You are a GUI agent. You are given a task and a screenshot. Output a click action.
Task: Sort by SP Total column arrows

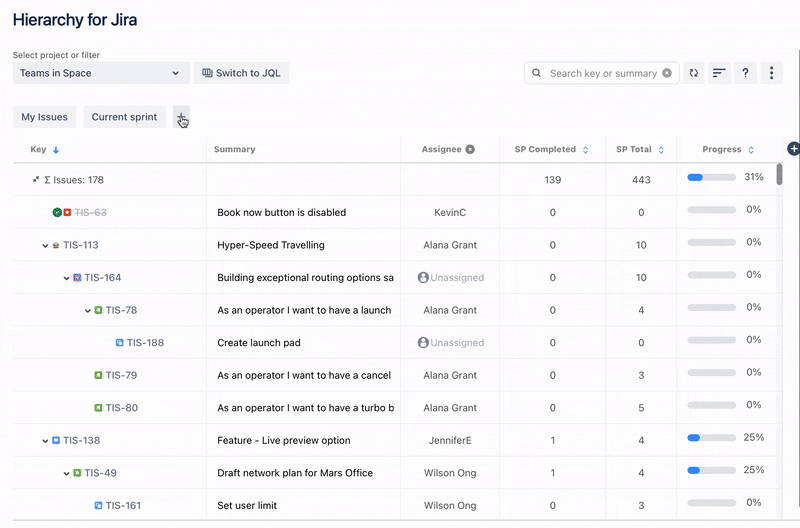(661, 149)
